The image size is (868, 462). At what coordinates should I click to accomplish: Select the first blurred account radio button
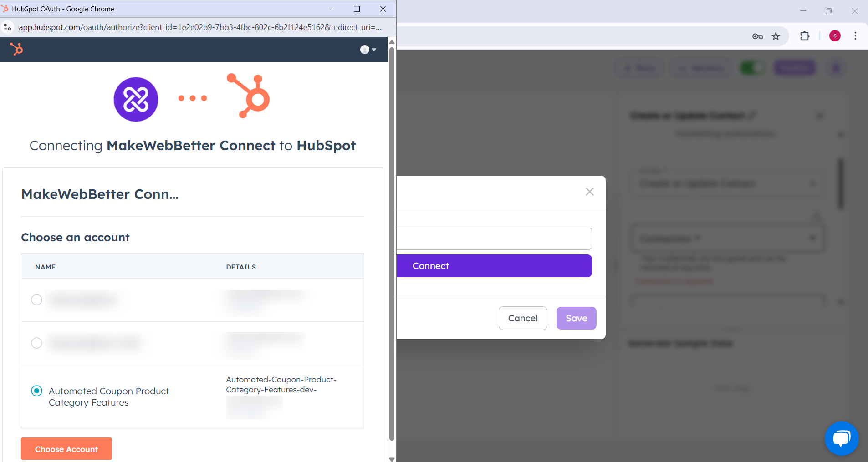(x=36, y=300)
